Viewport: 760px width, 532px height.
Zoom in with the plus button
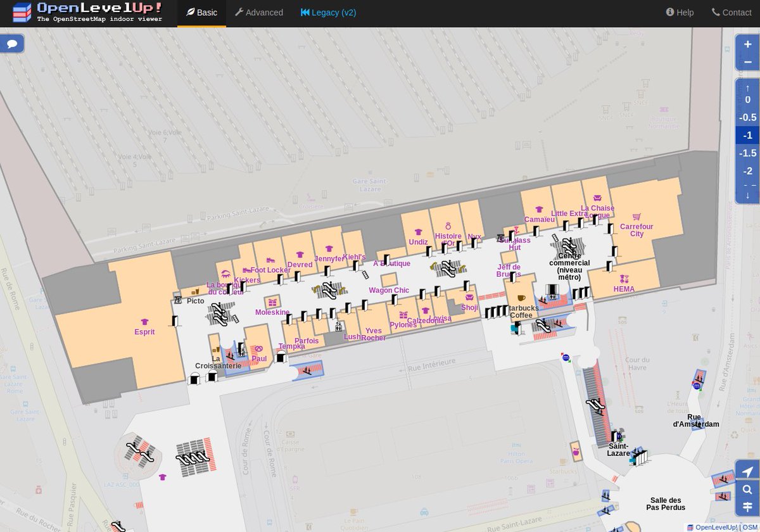pyautogui.click(x=747, y=44)
